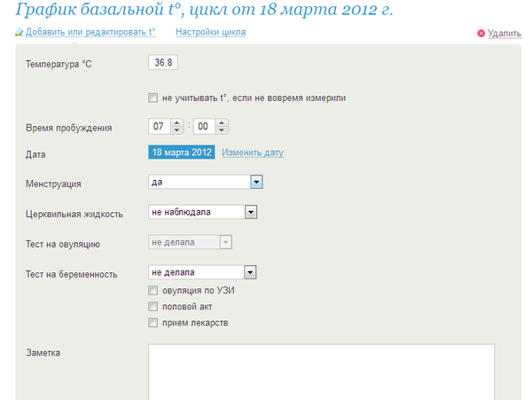This screenshot has width=532, height=400.
Task: Select the highlighted '18 марта 2012' date
Action: (182, 153)
